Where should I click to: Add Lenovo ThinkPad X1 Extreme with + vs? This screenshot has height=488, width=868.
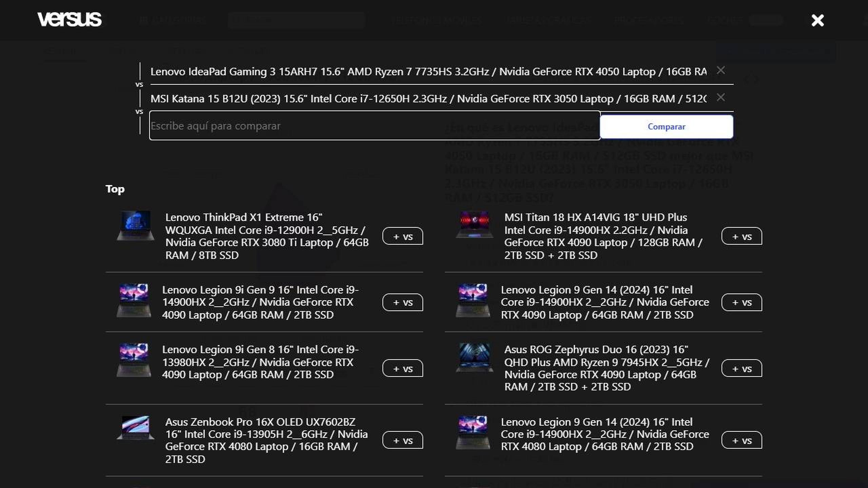[403, 236]
